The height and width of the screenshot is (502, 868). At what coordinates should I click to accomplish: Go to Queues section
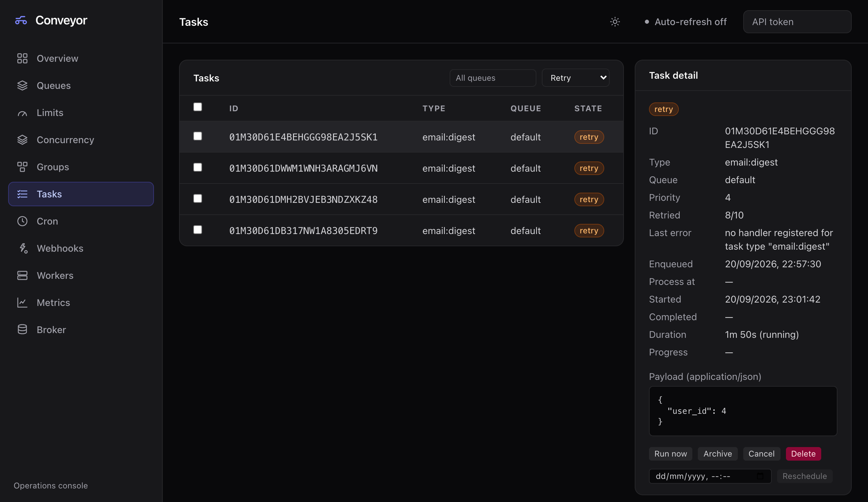click(x=81, y=85)
